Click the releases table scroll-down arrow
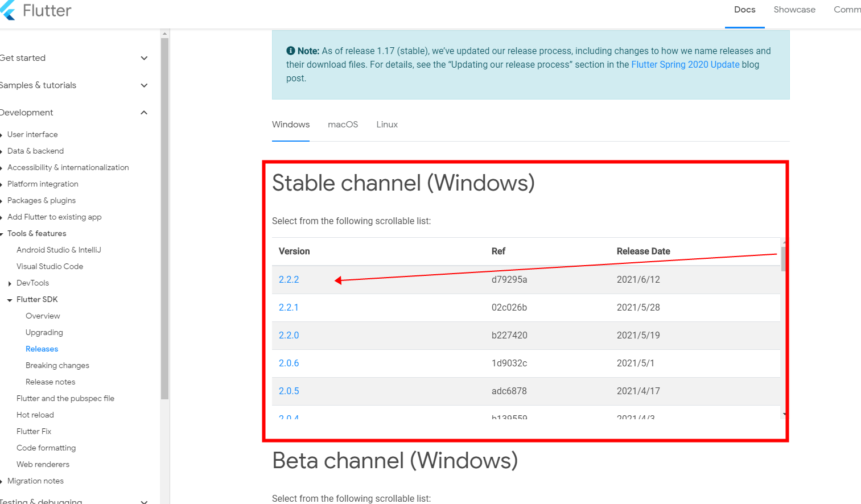This screenshot has width=861, height=504. [784, 414]
